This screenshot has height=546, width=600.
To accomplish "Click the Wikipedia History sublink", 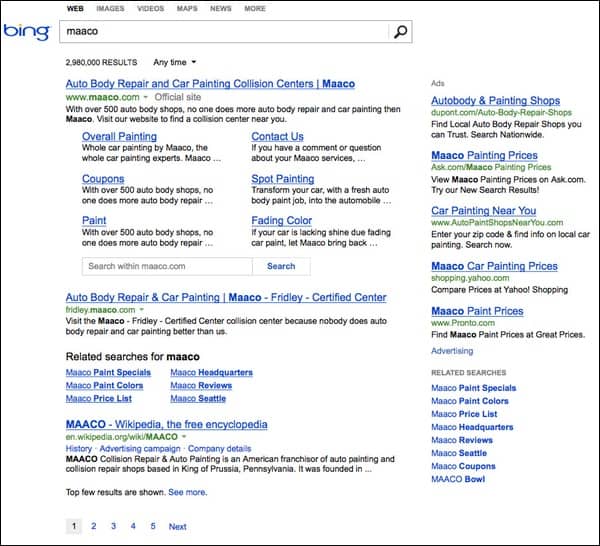I will (x=79, y=448).
